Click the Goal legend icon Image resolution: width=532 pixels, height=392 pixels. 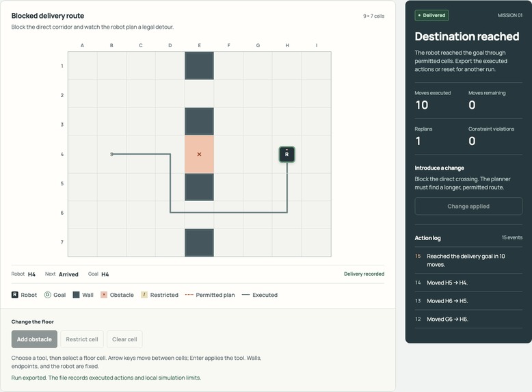coord(48,295)
